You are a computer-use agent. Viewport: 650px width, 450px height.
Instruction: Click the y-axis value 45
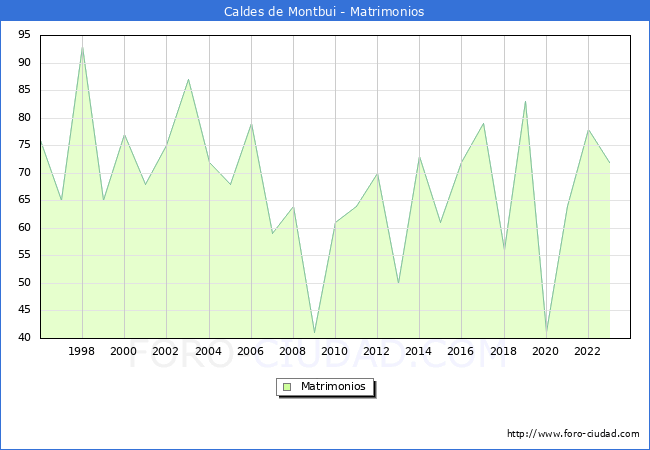[x=24, y=310]
